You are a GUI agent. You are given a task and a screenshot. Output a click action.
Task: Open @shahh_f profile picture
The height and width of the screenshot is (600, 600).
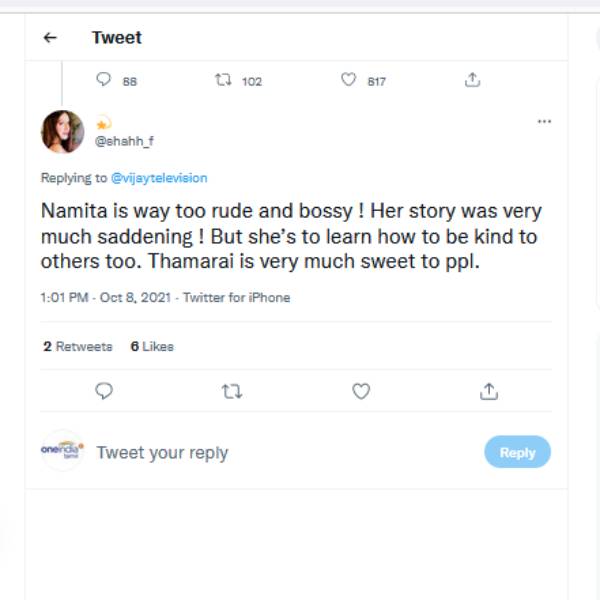(62, 132)
